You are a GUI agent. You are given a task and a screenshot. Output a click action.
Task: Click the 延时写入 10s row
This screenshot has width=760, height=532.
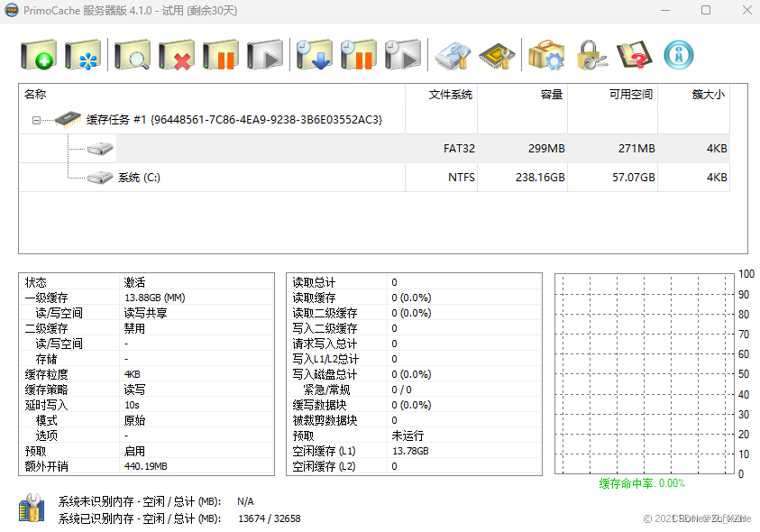click(146, 405)
